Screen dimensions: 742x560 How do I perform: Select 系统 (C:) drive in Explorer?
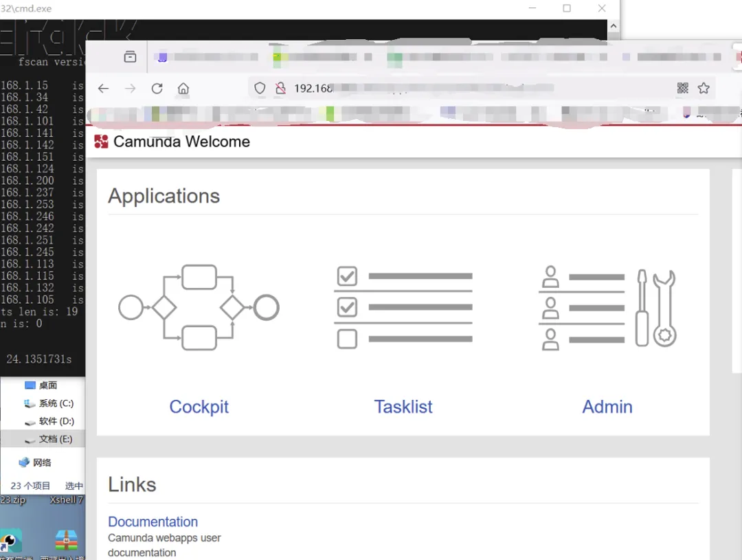coord(49,403)
